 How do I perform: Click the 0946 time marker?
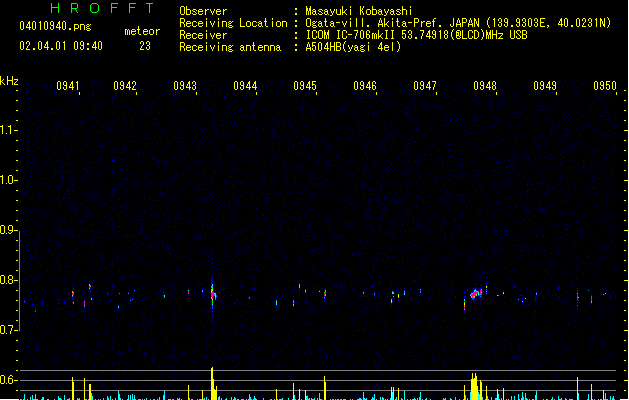pyautogui.click(x=365, y=86)
